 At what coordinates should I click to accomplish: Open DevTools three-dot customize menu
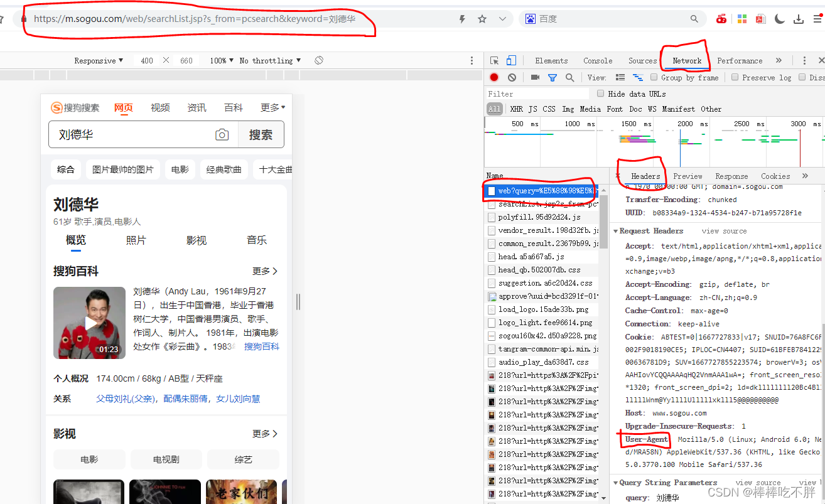804,61
